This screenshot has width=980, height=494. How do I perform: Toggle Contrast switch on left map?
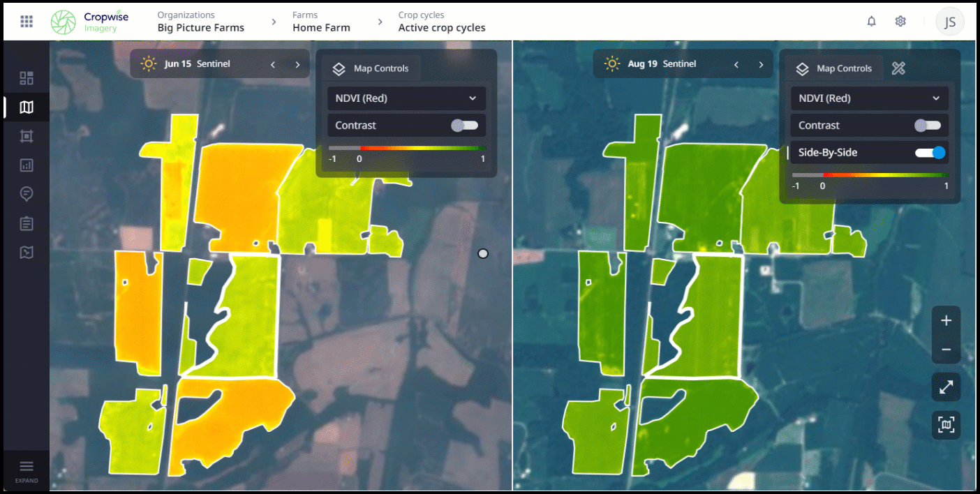point(465,126)
